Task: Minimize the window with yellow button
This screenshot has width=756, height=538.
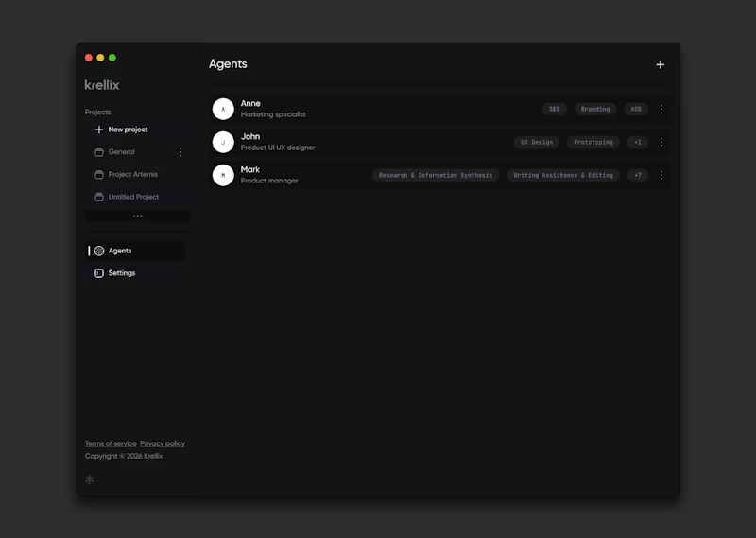Action: (x=100, y=58)
